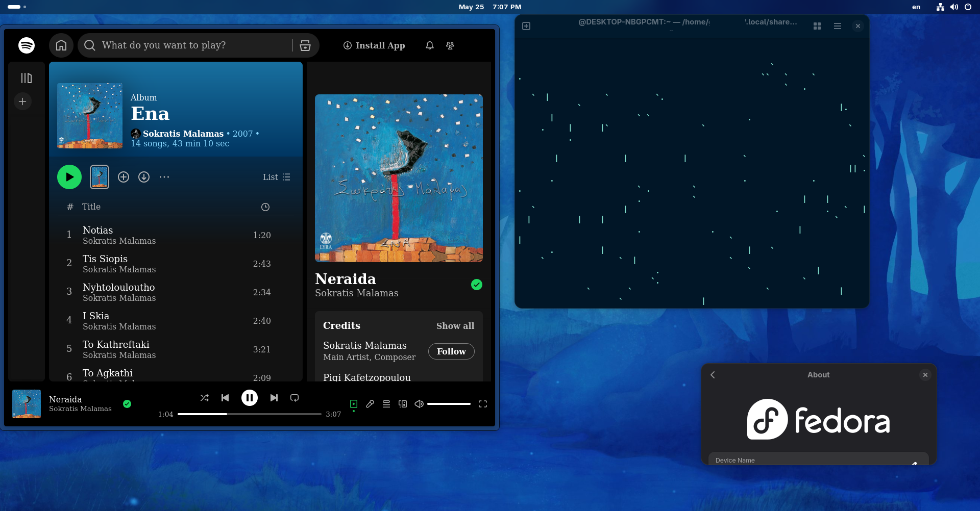
Task: Open the clock and calendar menu
Action: [490, 7]
